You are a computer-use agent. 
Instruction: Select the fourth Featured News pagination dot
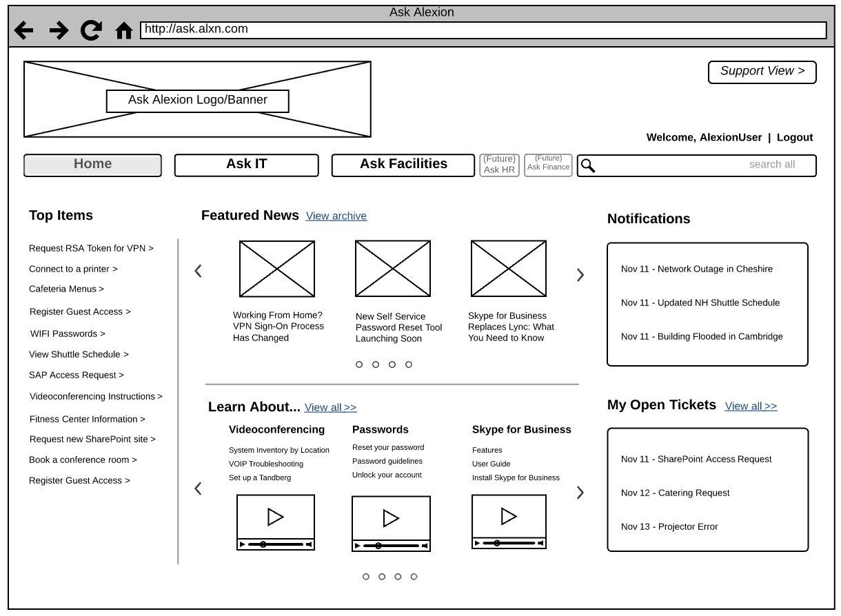pos(409,365)
